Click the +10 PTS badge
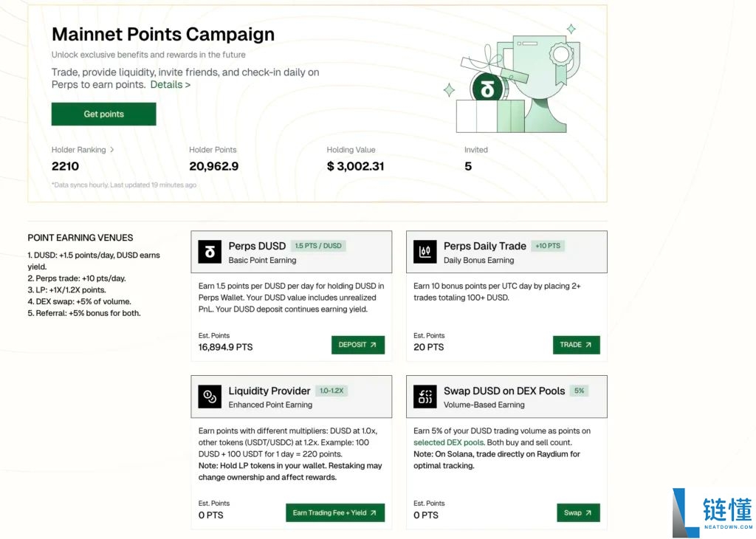756x539 pixels. tap(547, 246)
